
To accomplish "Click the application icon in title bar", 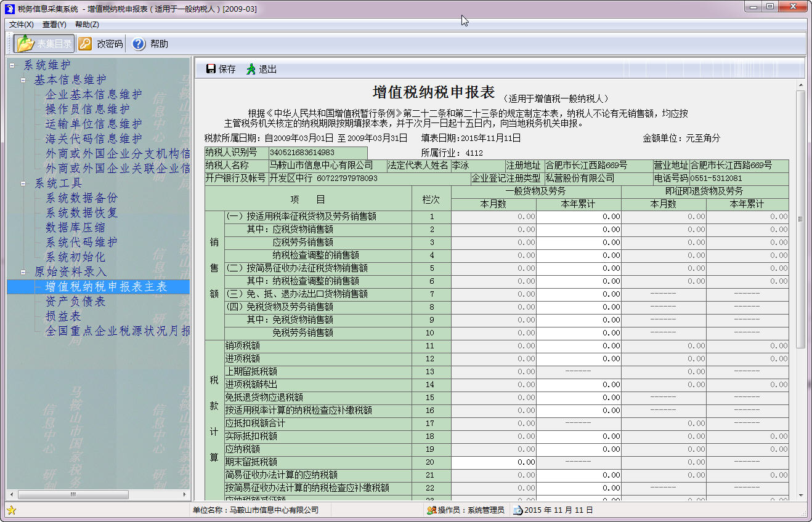I will (x=10, y=9).
